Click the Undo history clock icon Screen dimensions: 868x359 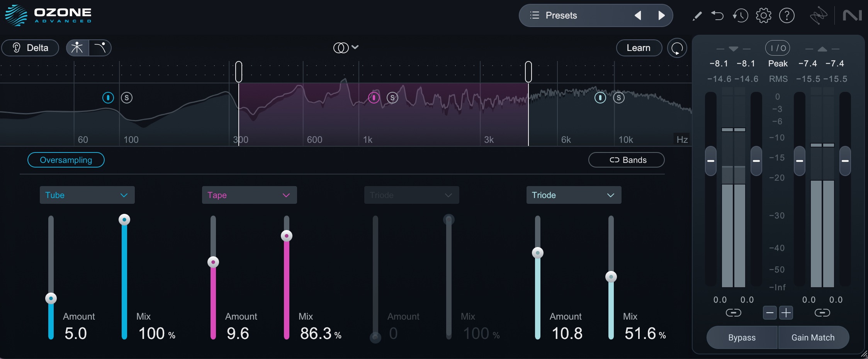pos(741,15)
